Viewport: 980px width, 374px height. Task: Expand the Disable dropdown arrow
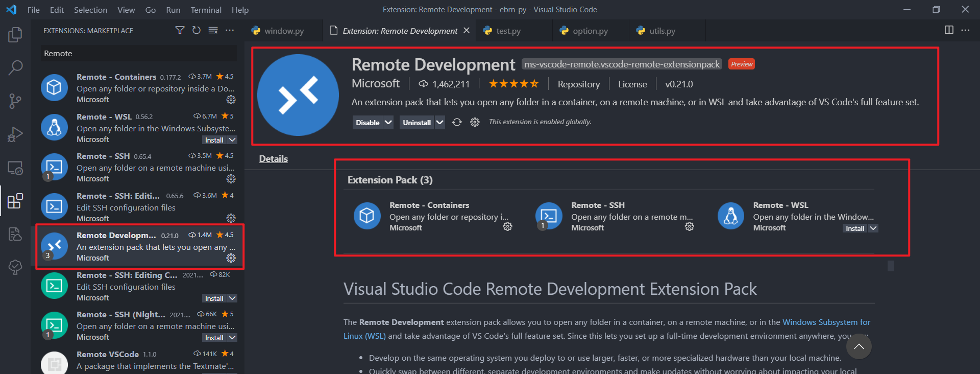coord(388,123)
